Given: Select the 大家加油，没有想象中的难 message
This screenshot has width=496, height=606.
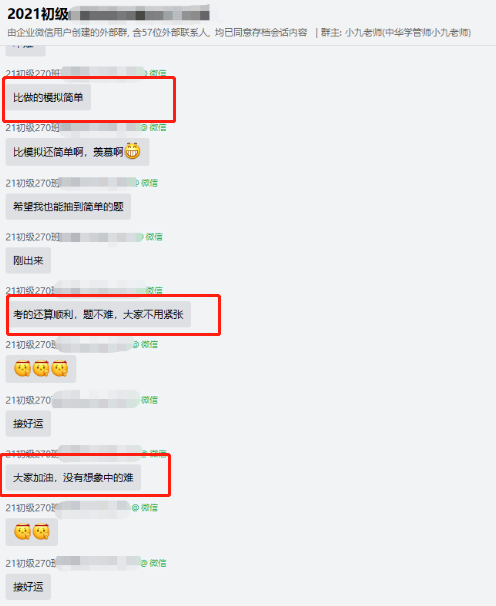Looking at the screenshot, I should (73, 478).
